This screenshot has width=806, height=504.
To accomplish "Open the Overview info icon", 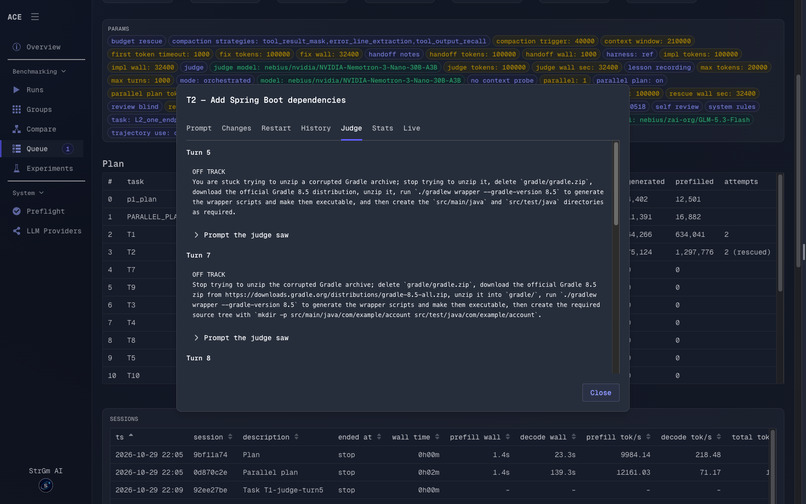I will [x=16, y=47].
